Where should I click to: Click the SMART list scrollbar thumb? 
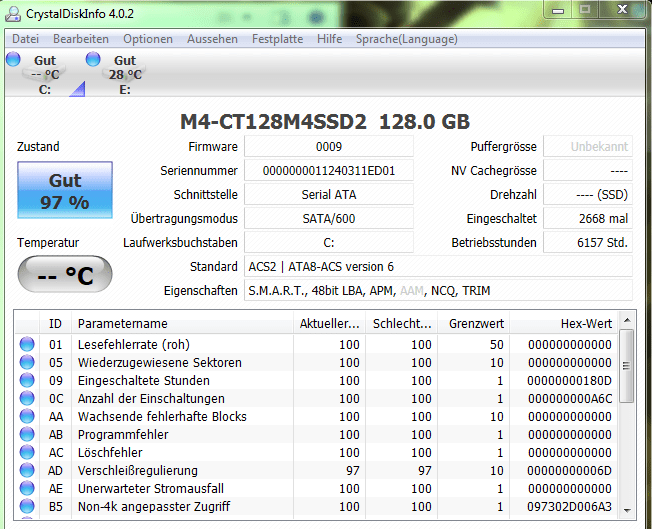(626, 366)
